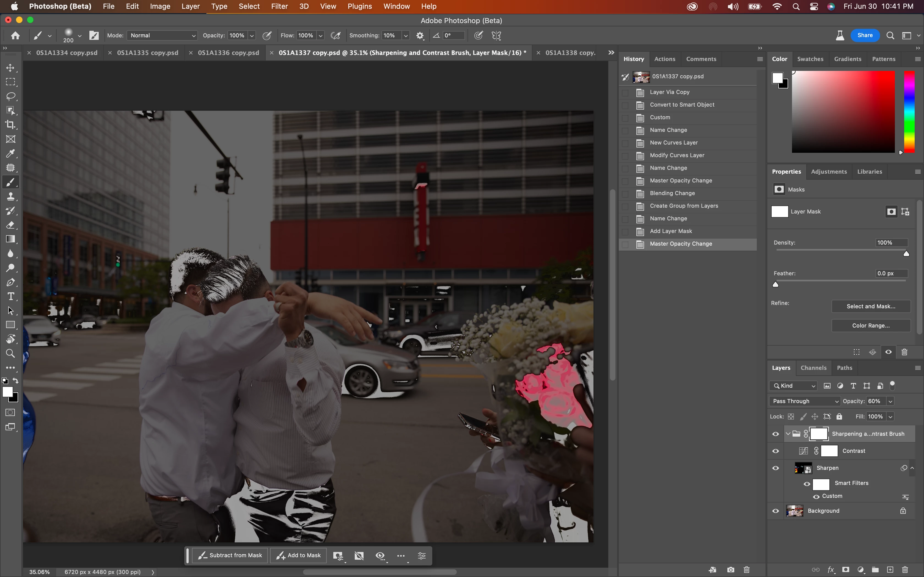Select the Gradient tool

tap(11, 239)
